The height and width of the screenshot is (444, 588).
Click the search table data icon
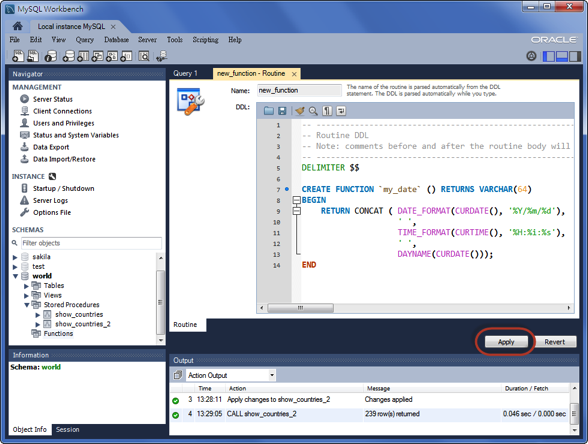pos(144,56)
